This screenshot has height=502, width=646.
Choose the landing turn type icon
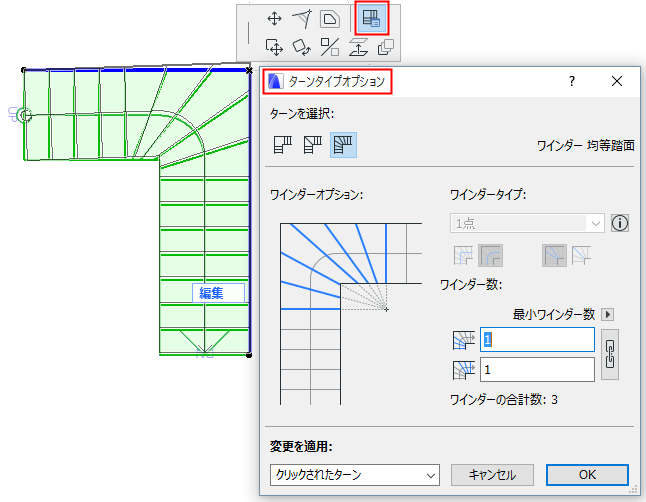click(283, 145)
